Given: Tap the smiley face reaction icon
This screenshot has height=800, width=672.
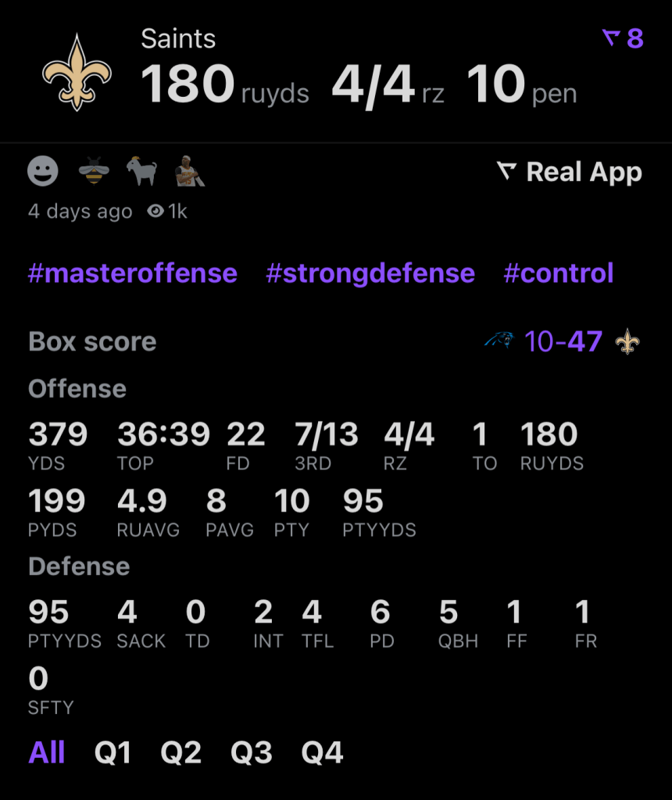Looking at the screenshot, I should pos(43,170).
